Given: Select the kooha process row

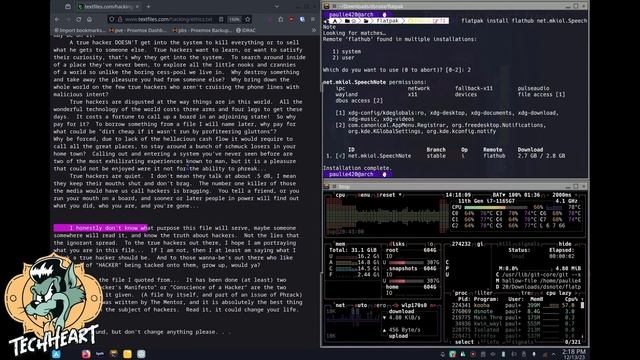Looking at the screenshot, I should (513, 305).
